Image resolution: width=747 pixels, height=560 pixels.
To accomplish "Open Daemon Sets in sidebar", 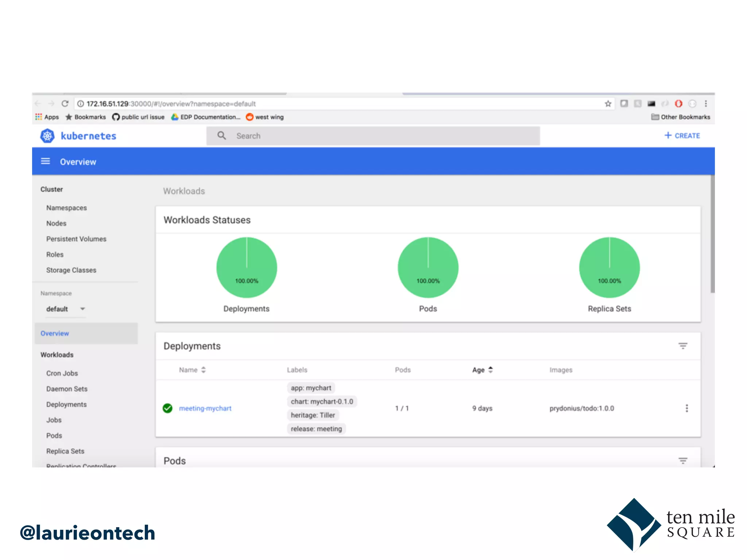I will (67, 389).
